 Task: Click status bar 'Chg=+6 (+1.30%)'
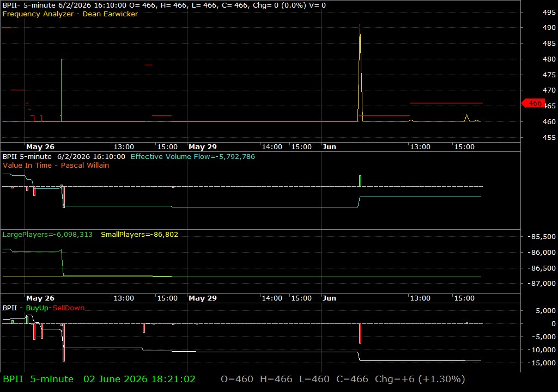[x=420, y=379]
